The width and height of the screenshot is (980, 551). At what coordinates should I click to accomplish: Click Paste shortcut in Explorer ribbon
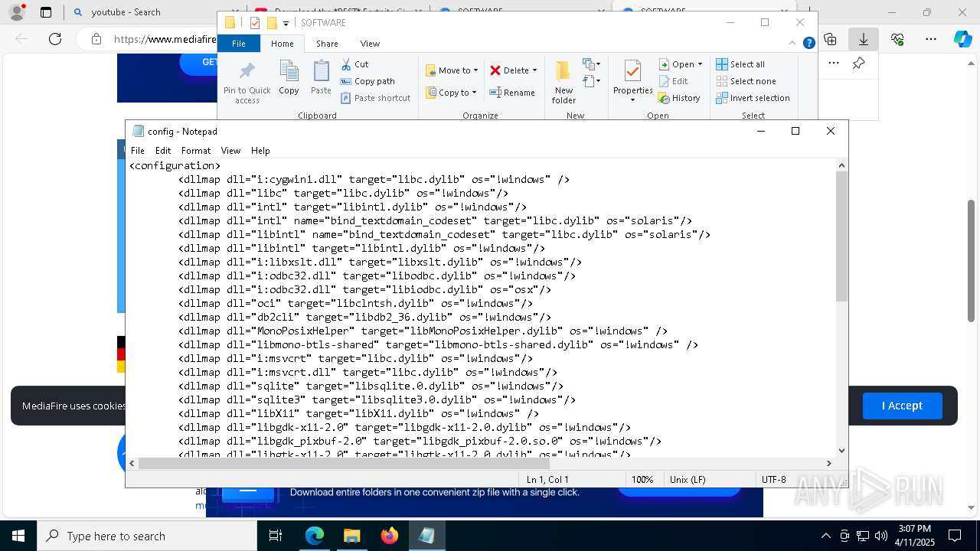(x=375, y=98)
